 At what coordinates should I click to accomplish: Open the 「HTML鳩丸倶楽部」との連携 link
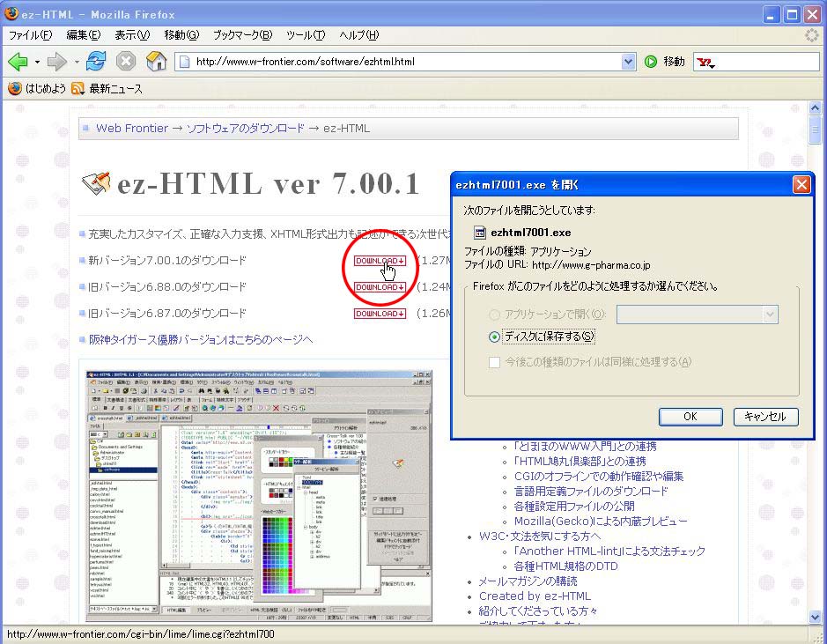coord(580,462)
